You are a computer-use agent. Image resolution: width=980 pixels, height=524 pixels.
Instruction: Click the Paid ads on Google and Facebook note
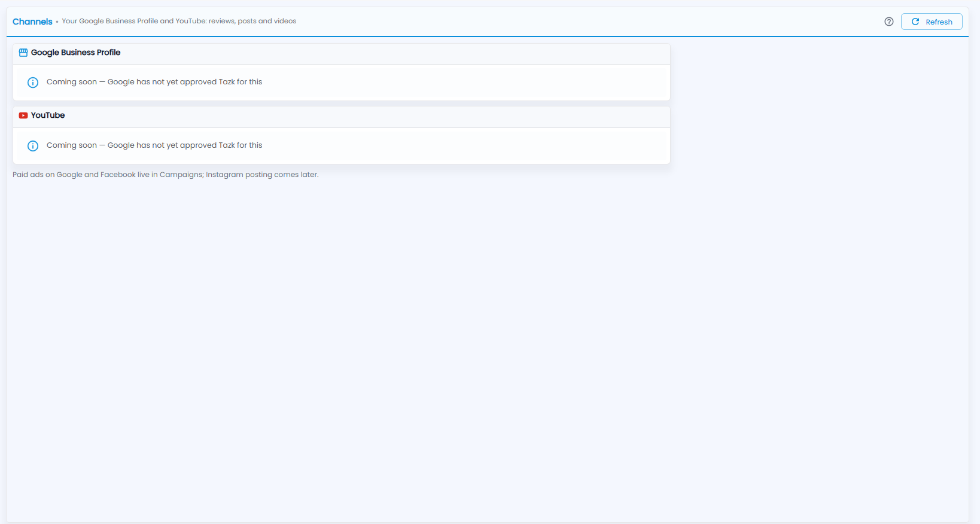point(166,175)
